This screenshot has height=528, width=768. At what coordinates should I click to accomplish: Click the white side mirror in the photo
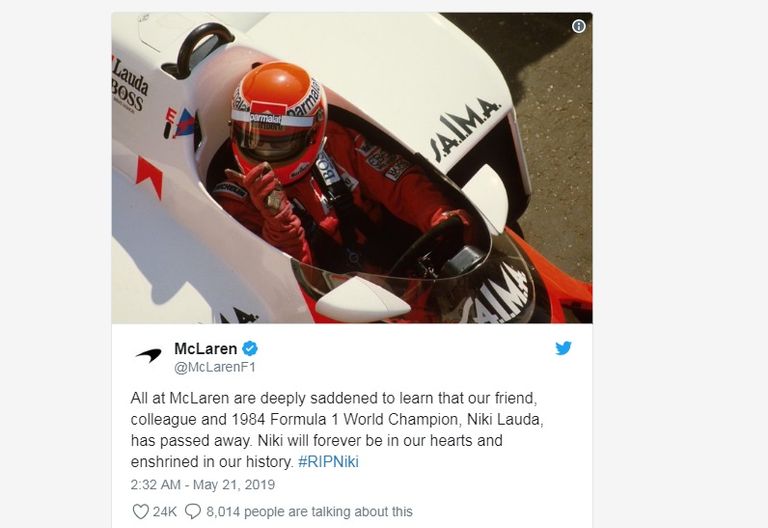click(x=362, y=299)
